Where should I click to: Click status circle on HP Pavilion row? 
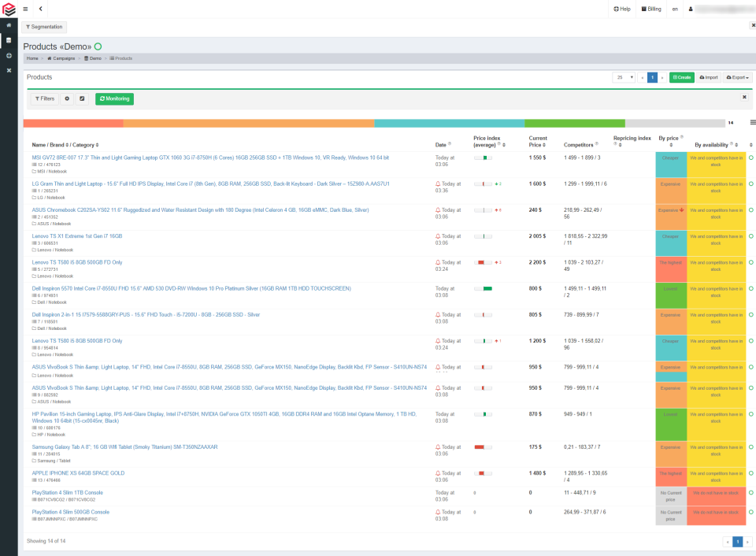point(750,414)
